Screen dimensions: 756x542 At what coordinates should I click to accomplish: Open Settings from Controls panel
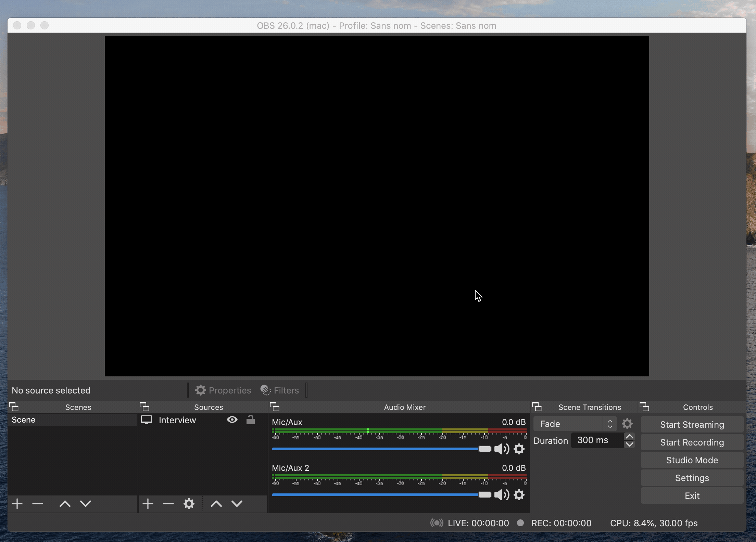point(692,478)
